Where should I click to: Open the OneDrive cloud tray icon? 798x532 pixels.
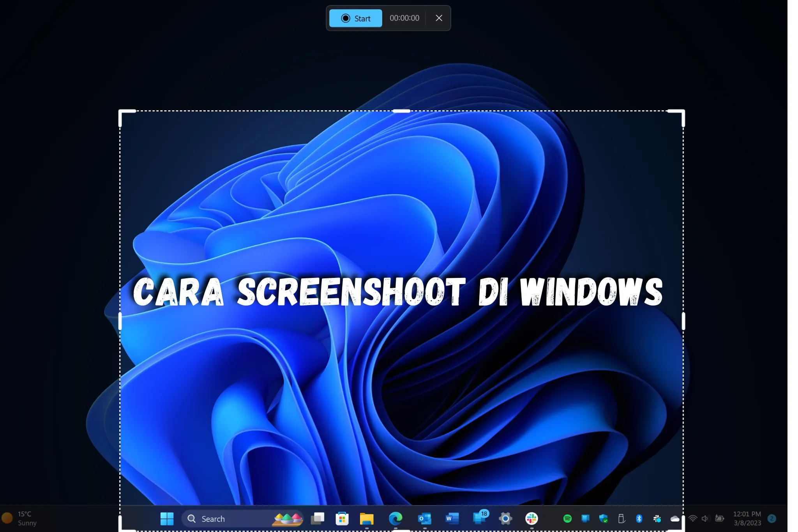click(x=675, y=519)
